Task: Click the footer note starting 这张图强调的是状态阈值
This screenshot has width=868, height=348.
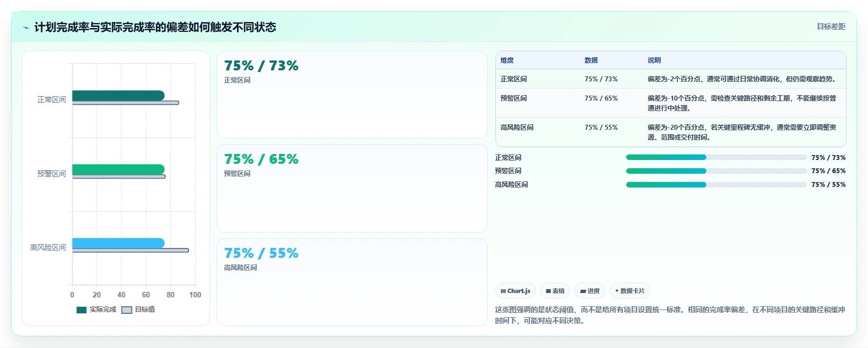Action: (x=670, y=315)
